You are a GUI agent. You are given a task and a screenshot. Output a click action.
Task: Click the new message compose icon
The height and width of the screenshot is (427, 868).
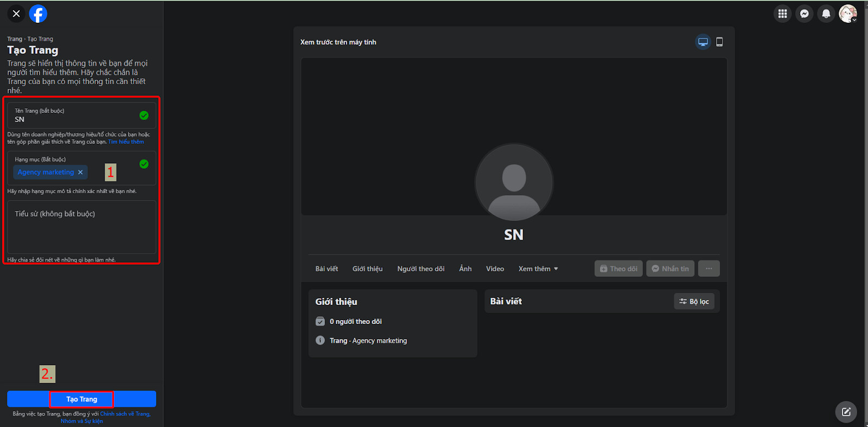pos(846,412)
